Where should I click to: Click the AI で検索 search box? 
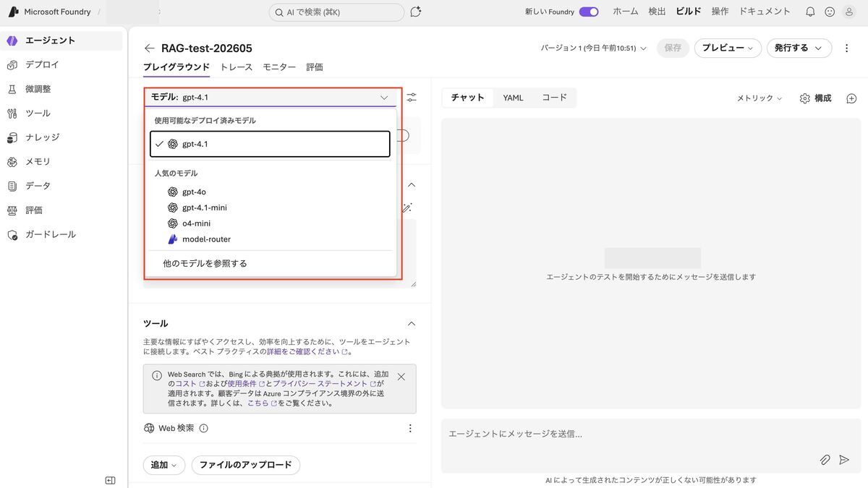pos(336,12)
